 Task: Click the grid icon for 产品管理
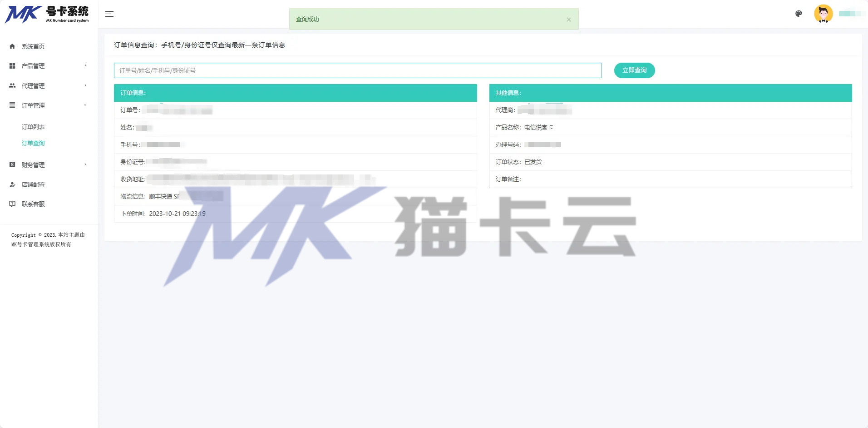tap(12, 66)
